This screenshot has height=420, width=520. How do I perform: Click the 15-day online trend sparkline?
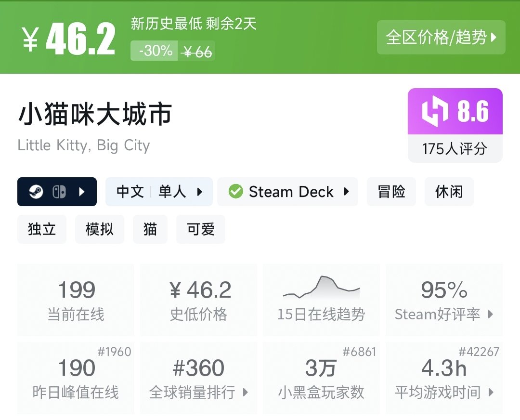click(x=321, y=287)
